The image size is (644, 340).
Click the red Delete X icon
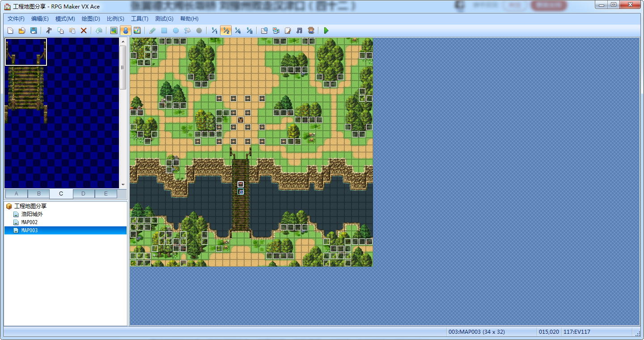[x=84, y=30]
